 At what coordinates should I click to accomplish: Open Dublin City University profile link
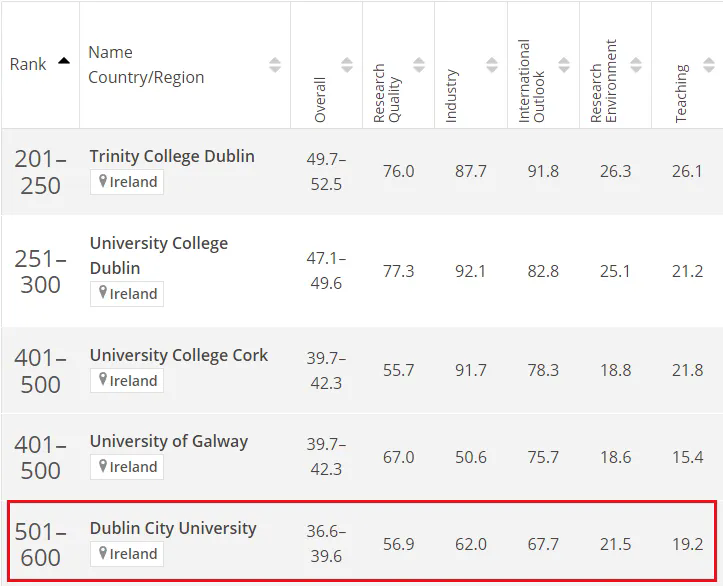173,528
